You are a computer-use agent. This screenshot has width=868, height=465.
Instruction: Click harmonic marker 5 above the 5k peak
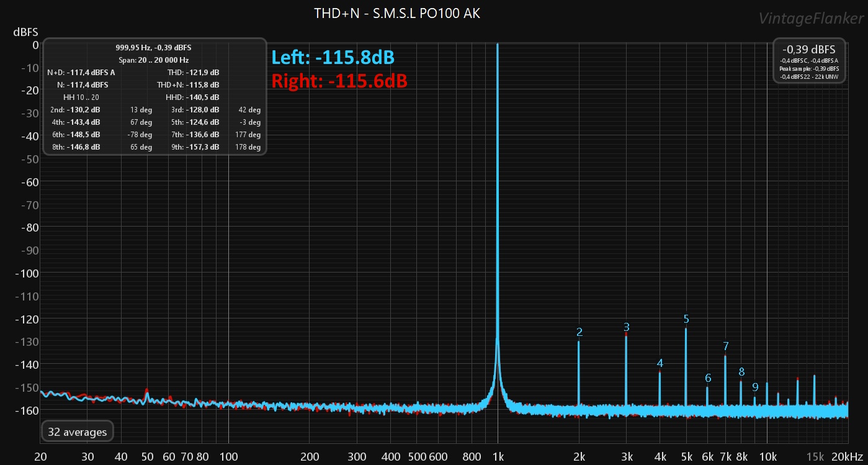(686, 319)
